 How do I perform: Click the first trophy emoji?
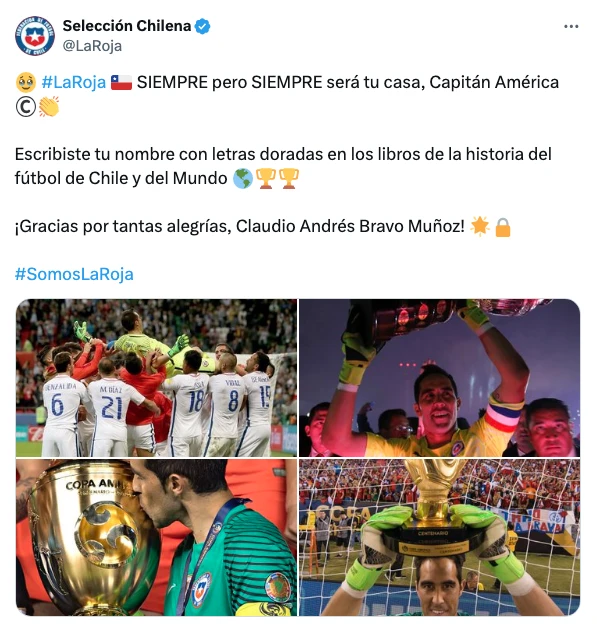pyautogui.click(x=266, y=178)
